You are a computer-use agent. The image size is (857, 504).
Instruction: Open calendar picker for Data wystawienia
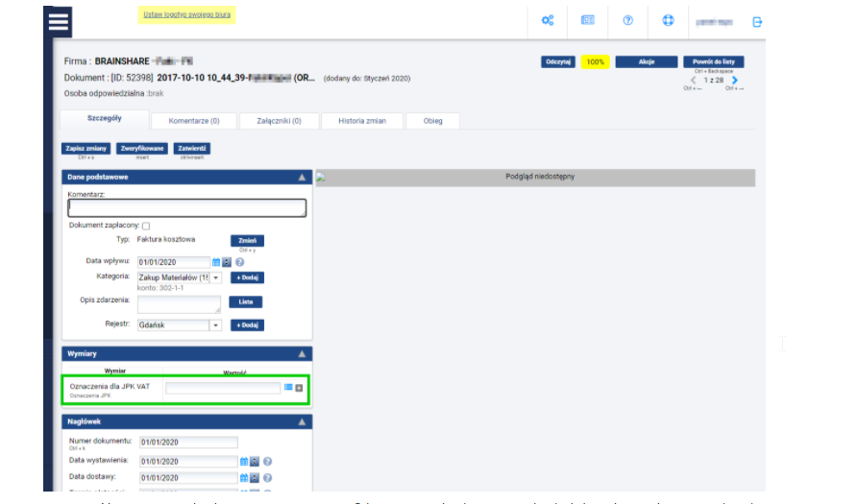(244, 462)
